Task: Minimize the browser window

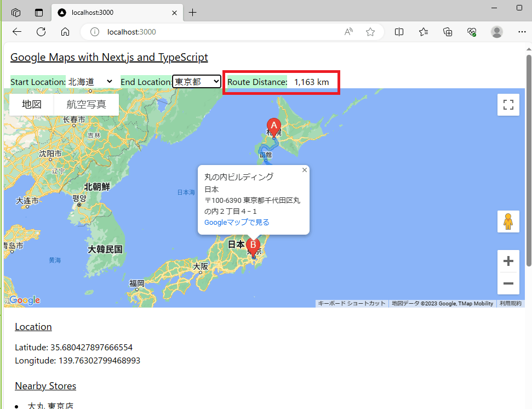Action: [x=494, y=8]
